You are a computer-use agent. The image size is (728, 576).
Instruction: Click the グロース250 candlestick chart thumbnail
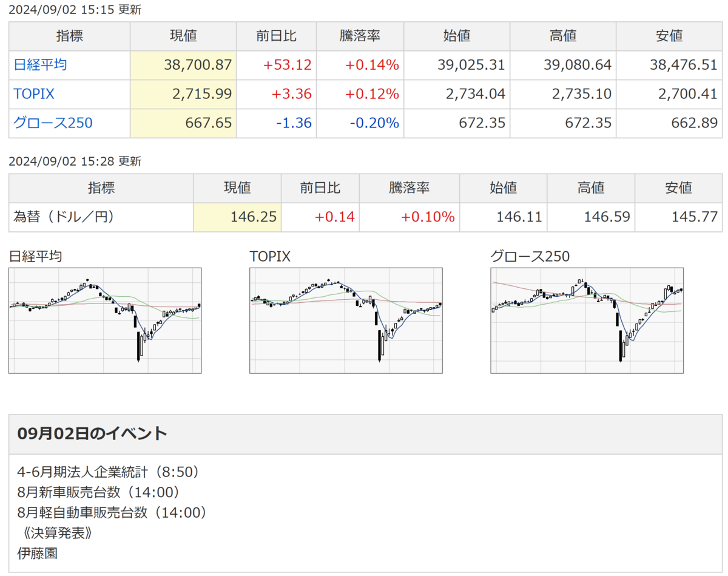pyautogui.click(x=587, y=320)
